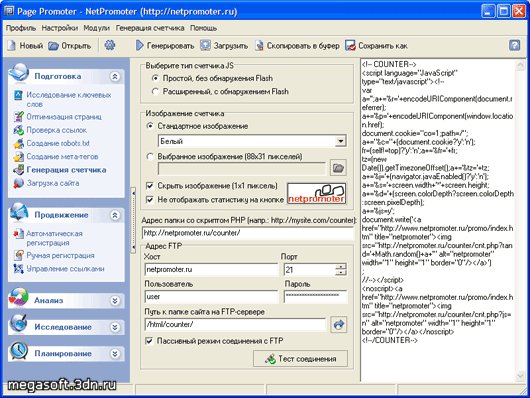
Task: Click the Новый (New) toolbar icon
Action: point(12,46)
